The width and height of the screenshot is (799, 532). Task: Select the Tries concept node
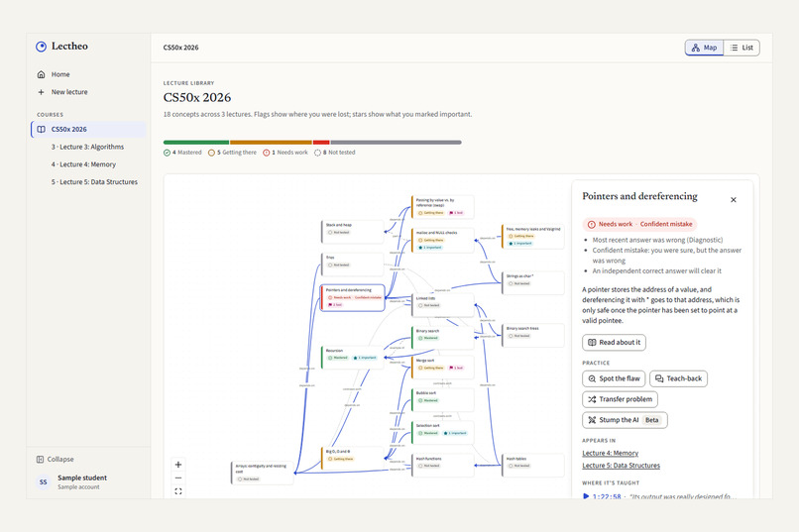point(353,265)
